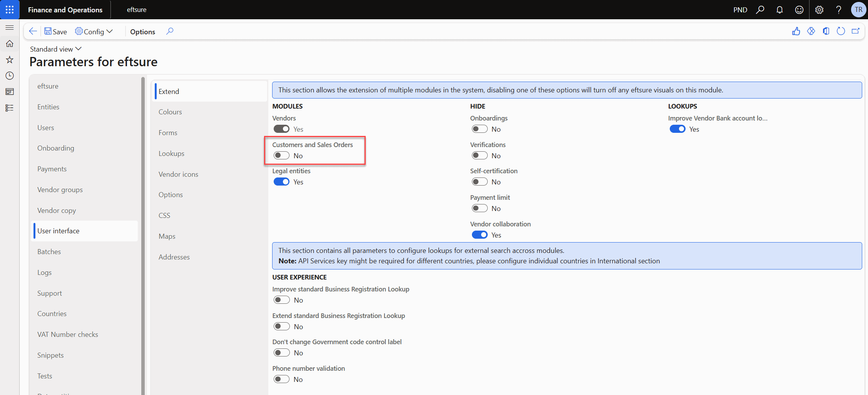This screenshot has height=395, width=868.
Task: Toggle Self-certification switch
Action: 480,182
